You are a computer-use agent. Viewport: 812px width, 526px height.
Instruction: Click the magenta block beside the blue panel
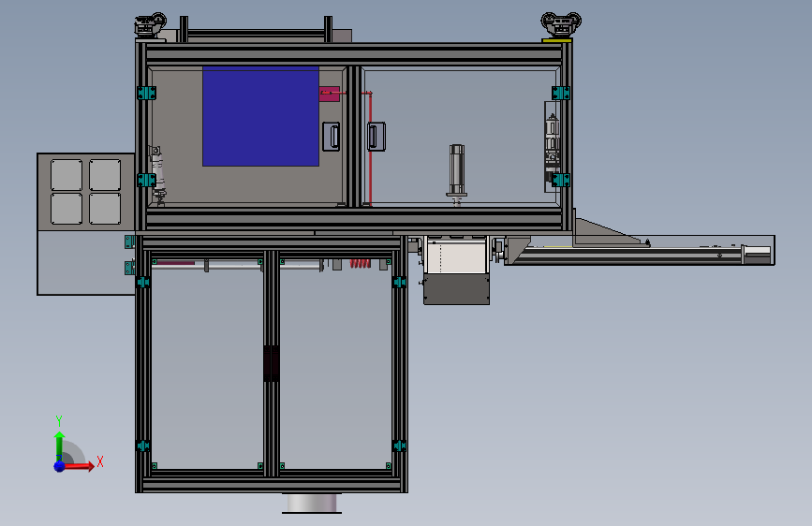pyautogui.click(x=330, y=94)
